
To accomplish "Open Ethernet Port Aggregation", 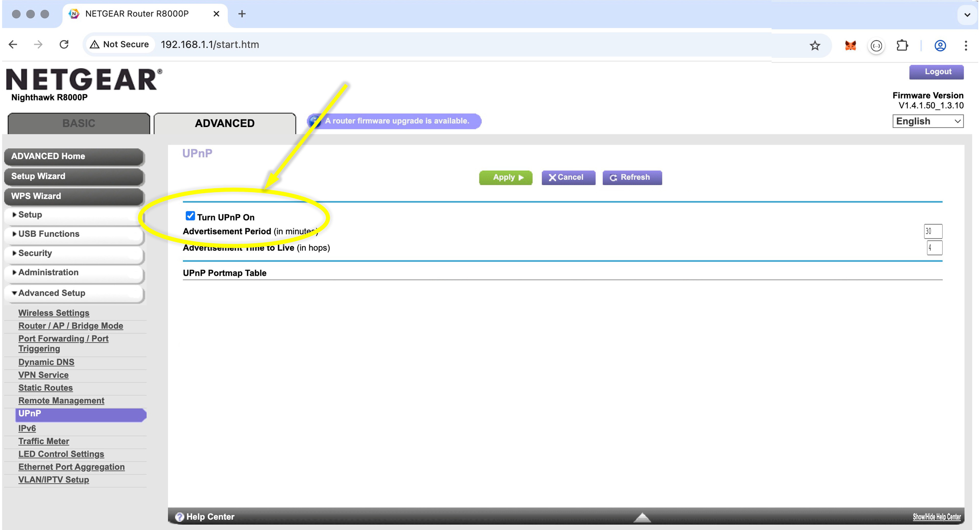I will coord(72,467).
